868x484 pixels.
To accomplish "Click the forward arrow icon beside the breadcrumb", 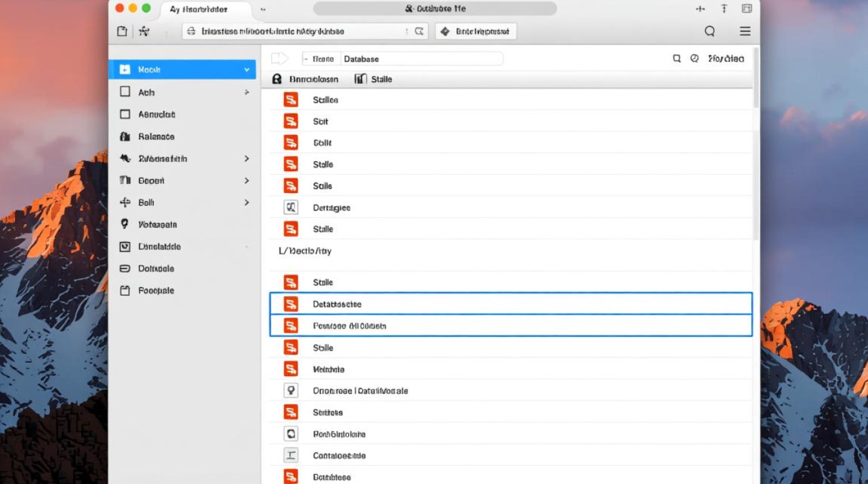I will click(x=279, y=59).
